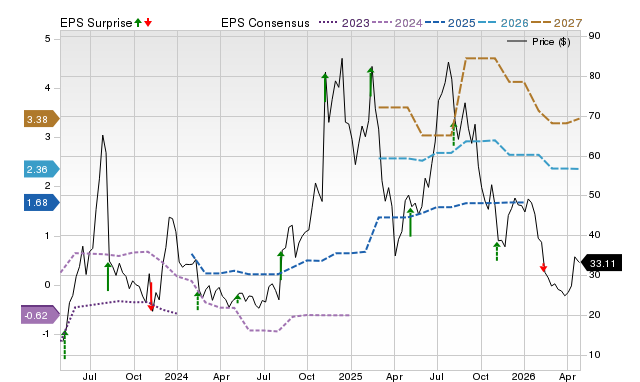Click the black 33.11 current price tag
This screenshot has height=382, width=640.
coord(602,263)
